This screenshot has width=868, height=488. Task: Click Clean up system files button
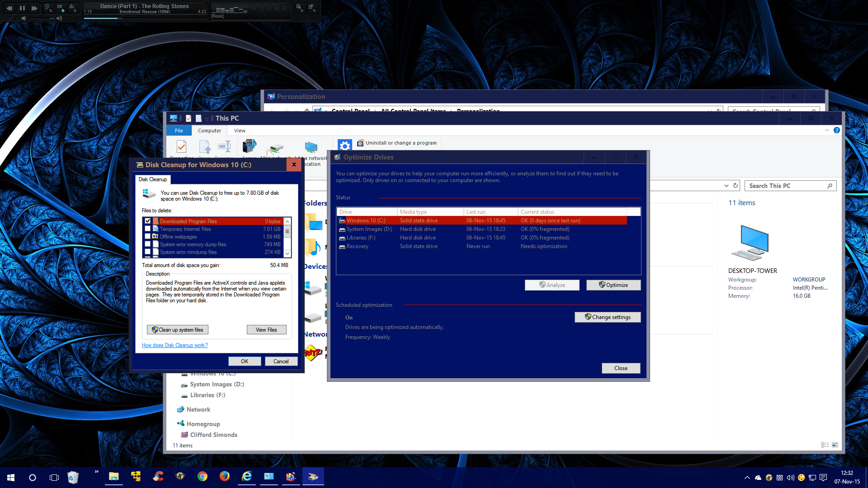point(178,330)
